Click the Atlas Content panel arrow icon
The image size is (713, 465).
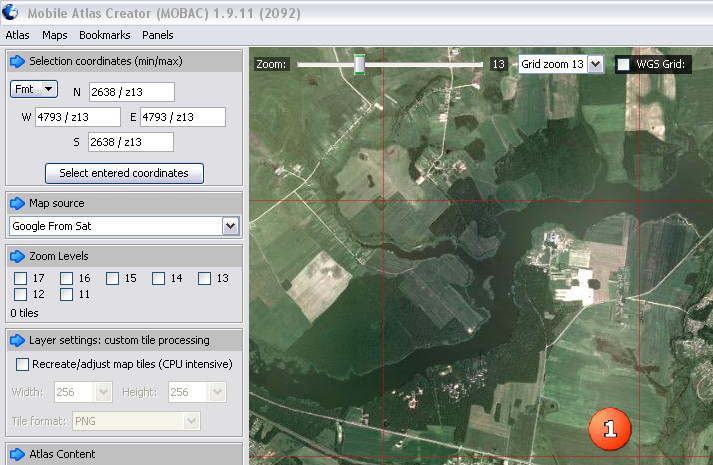click(x=17, y=454)
